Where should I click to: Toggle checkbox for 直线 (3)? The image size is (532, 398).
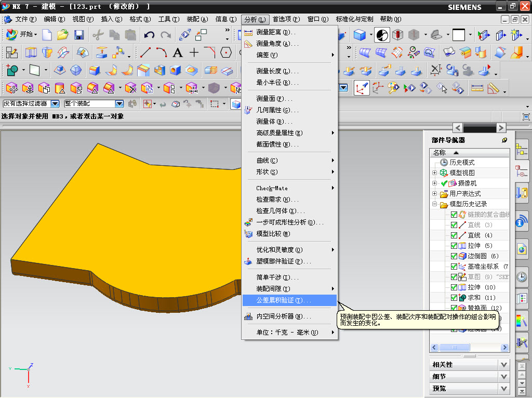click(454, 225)
